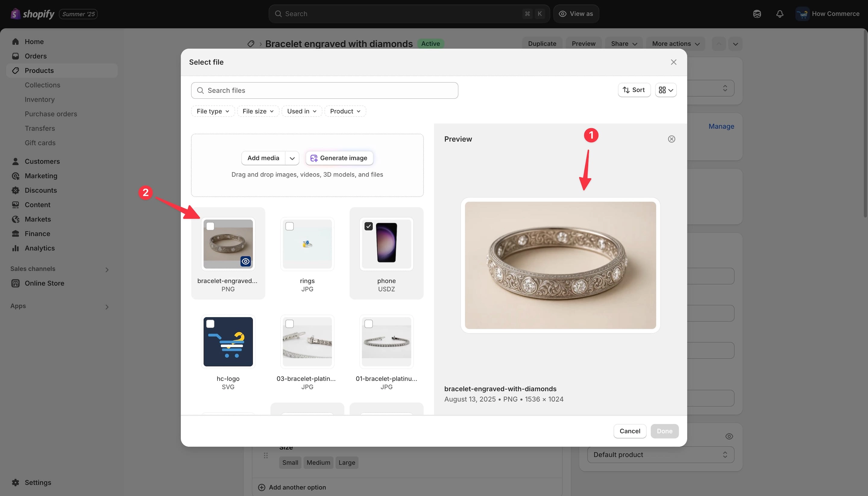
Task: Check the 03-bracelet-platin JPG checkbox
Action: tap(289, 324)
